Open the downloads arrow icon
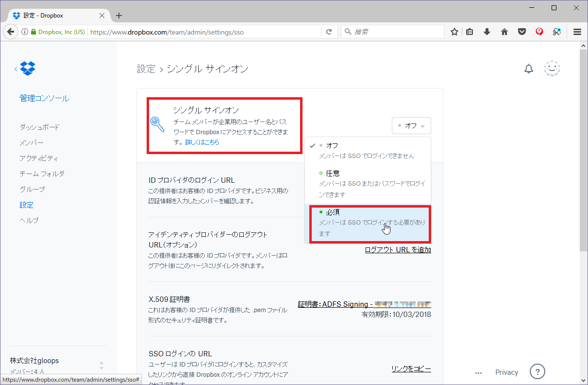The image size is (588, 385). (487, 32)
